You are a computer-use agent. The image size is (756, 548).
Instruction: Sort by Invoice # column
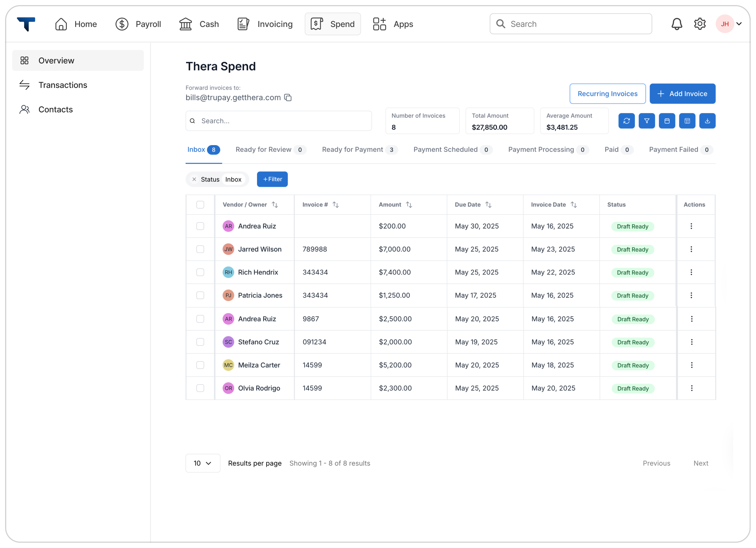pyautogui.click(x=336, y=204)
